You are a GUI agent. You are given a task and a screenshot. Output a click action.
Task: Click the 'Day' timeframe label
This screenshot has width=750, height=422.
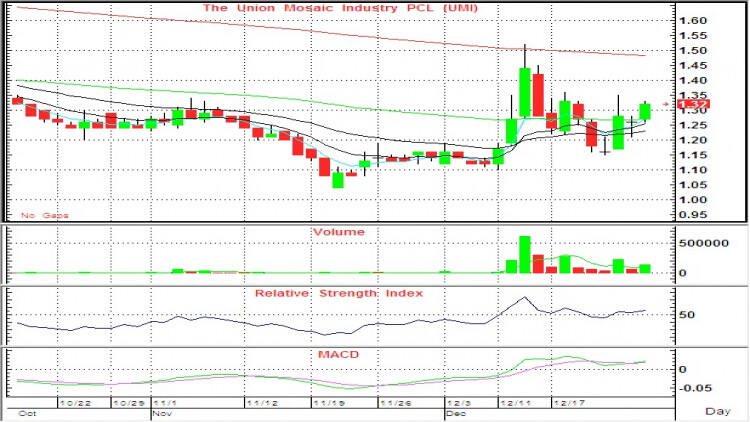pyautogui.click(x=718, y=411)
